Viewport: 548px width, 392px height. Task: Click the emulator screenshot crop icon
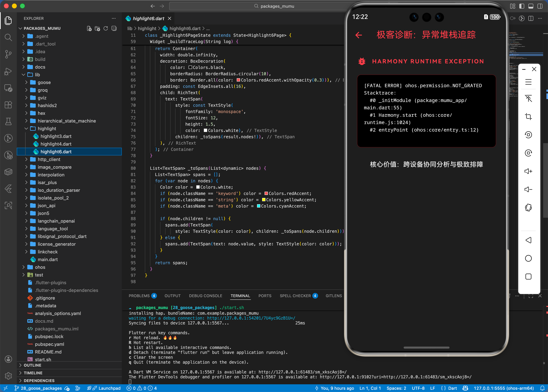528,117
